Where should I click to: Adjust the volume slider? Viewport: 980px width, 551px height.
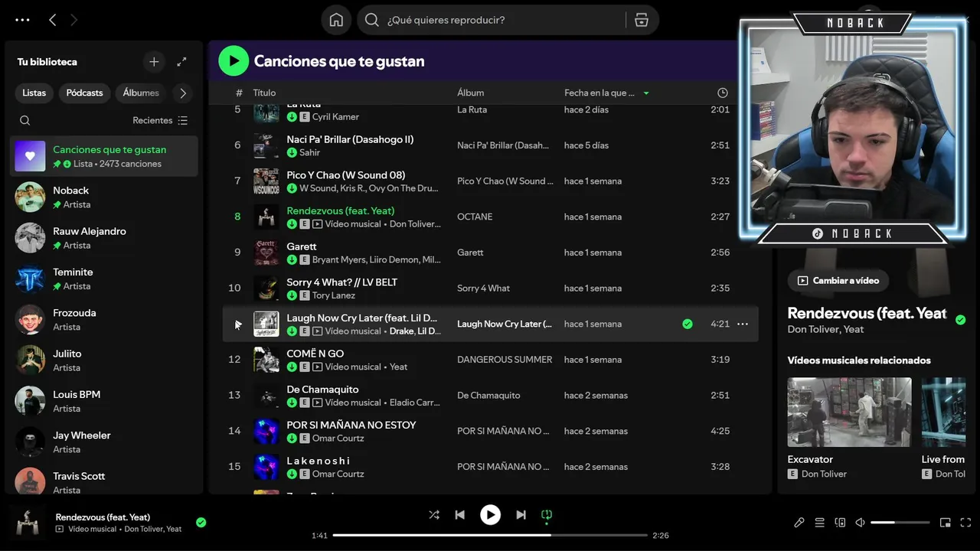click(x=900, y=523)
